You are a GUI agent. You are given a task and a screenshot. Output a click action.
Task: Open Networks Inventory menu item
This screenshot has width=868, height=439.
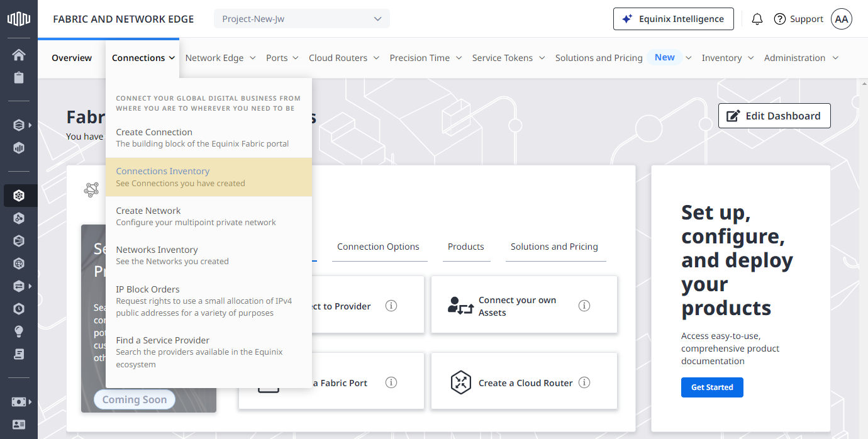pos(209,255)
